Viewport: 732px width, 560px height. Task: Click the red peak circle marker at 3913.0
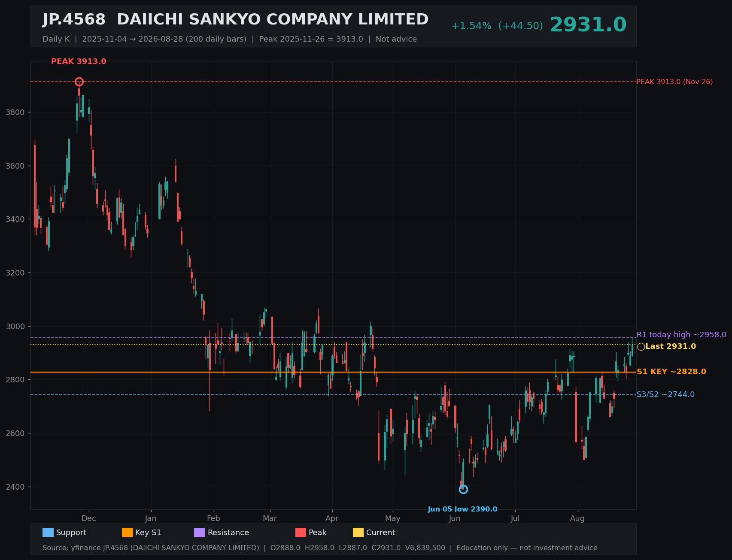tap(79, 82)
